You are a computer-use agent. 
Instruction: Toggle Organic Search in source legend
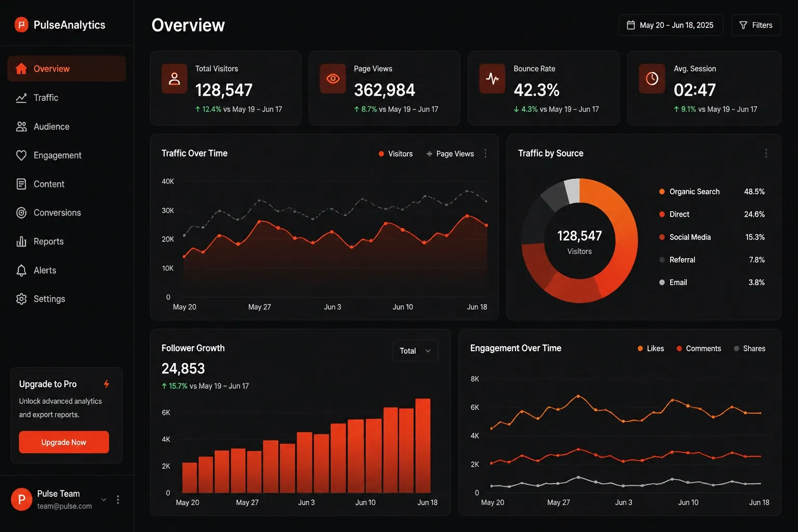pyautogui.click(x=689, y=192)
